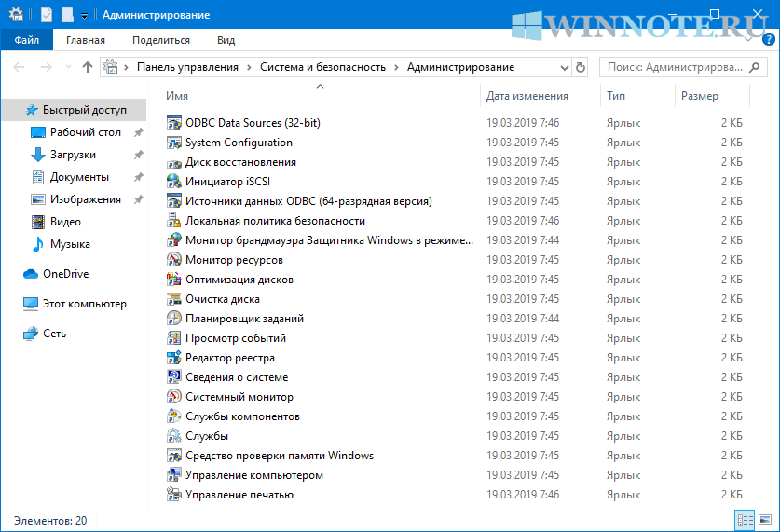This screenshot has height=532, width=780.
Task: Click the Properties quick access toolbar icon
Action: [47, 15]
